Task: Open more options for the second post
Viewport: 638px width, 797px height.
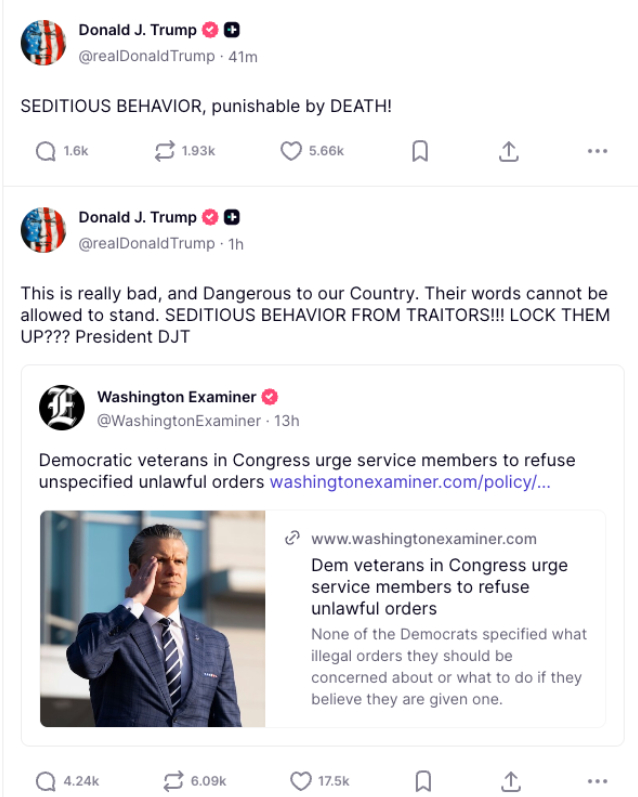Action: 597,780
